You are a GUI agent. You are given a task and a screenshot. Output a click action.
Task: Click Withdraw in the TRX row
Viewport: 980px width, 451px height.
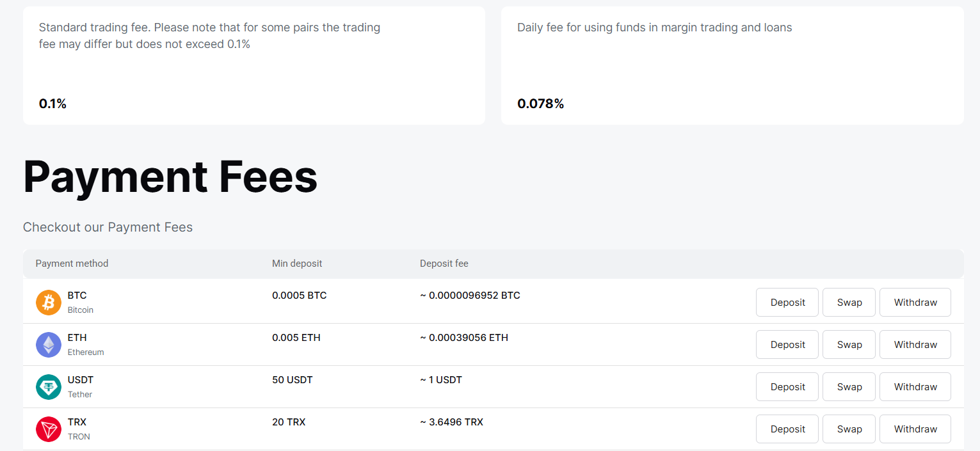pyautogui.click(x=915, y=429)
